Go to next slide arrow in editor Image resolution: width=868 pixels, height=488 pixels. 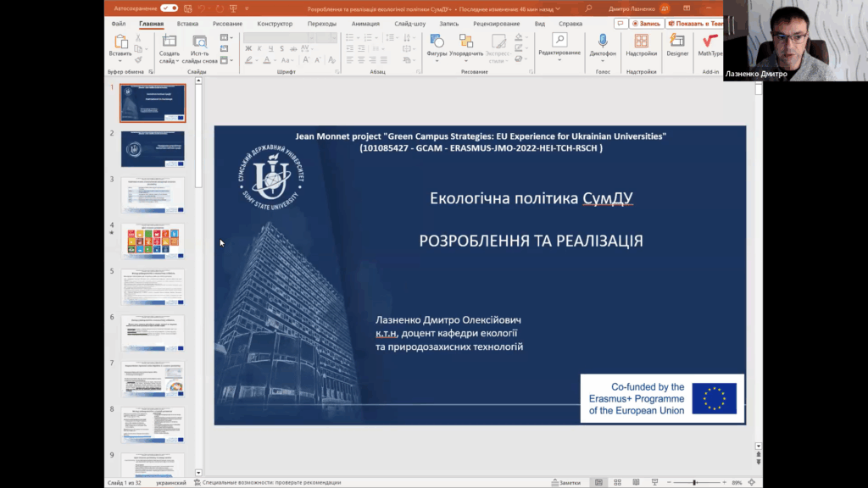tap(759, 462)
